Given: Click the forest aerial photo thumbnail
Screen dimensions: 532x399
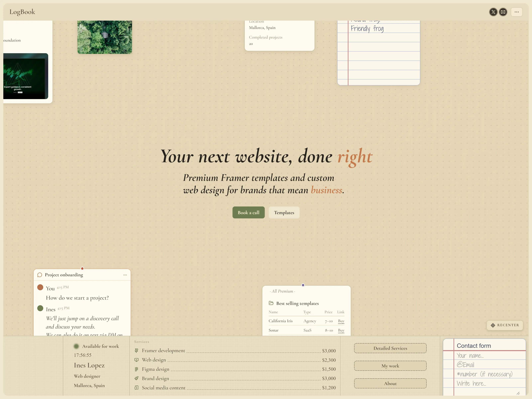Looking at the screenshot, I should (x=105, y=37).
